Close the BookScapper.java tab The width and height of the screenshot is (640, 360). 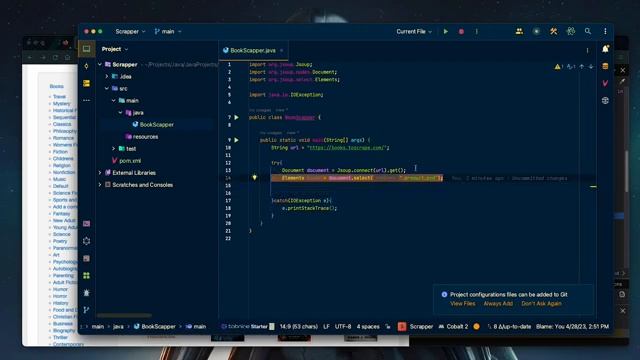[281, 51]
